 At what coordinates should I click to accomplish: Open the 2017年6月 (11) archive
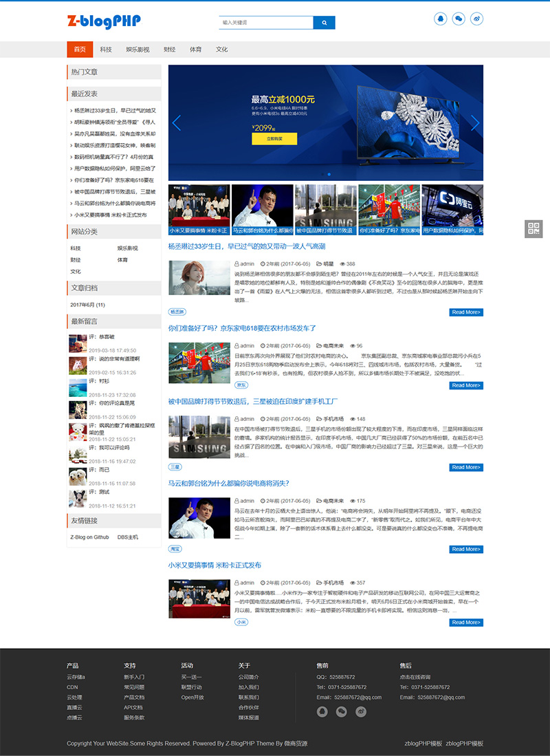click(88, 305)
